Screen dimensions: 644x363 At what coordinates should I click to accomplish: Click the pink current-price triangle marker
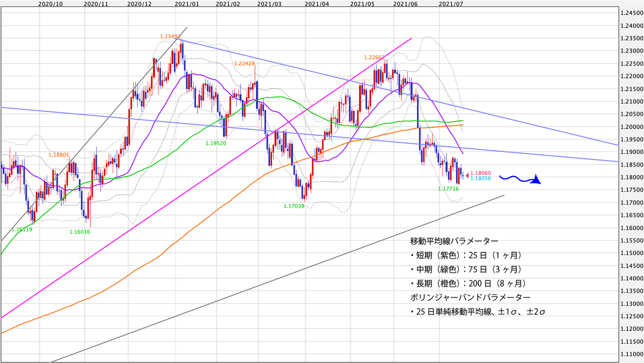point(466,175)
